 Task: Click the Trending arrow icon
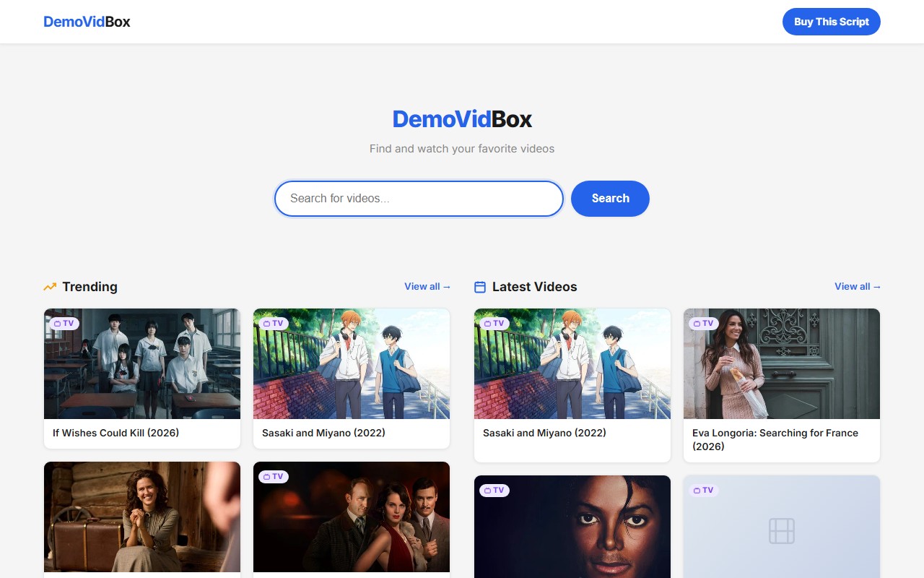50,287
